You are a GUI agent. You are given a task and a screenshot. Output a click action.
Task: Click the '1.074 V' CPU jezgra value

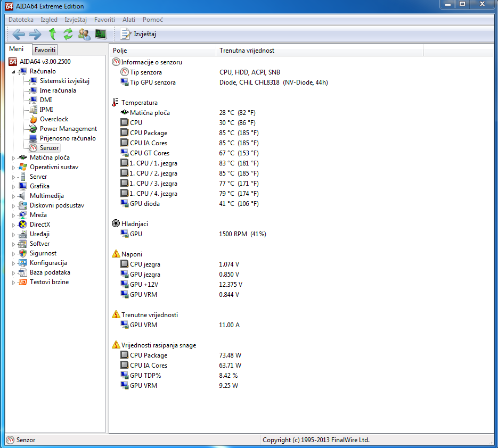pyautogui.click(x=229, y=264)
